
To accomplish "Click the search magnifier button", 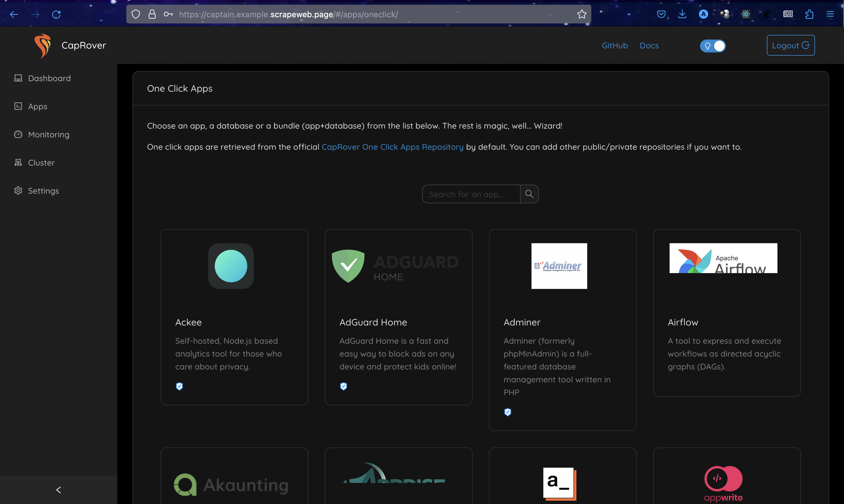I will (529, 194).
